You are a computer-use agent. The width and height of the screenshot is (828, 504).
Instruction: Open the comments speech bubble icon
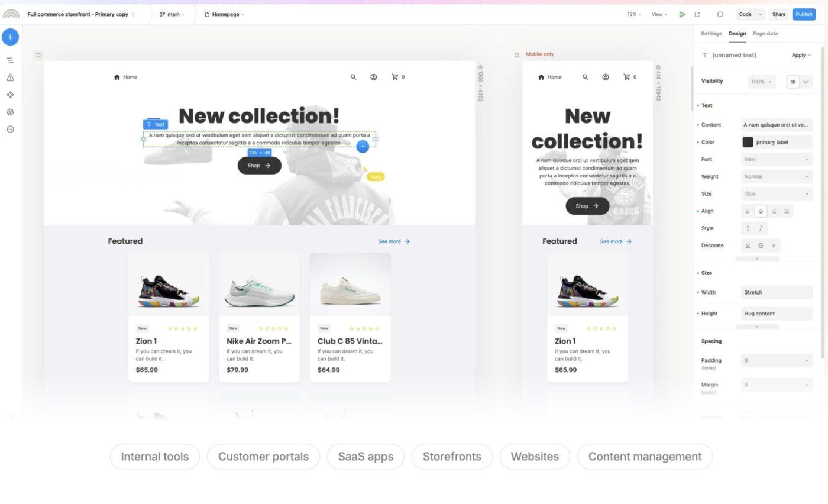coord(720,14)
